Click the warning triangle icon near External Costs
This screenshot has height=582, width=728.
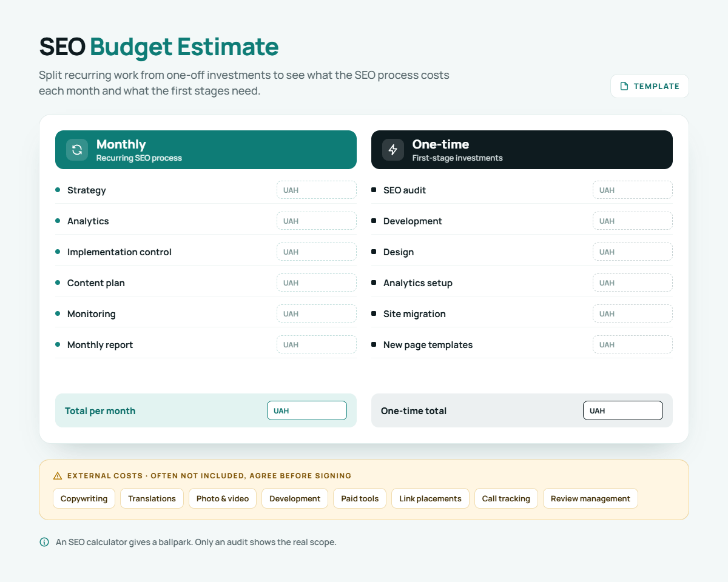click(58, 476)
